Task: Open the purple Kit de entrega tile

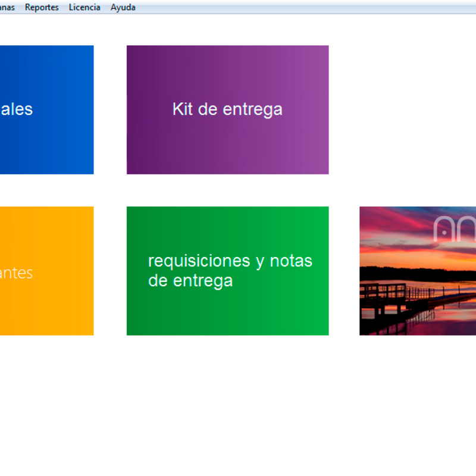Action: point(227,109)
